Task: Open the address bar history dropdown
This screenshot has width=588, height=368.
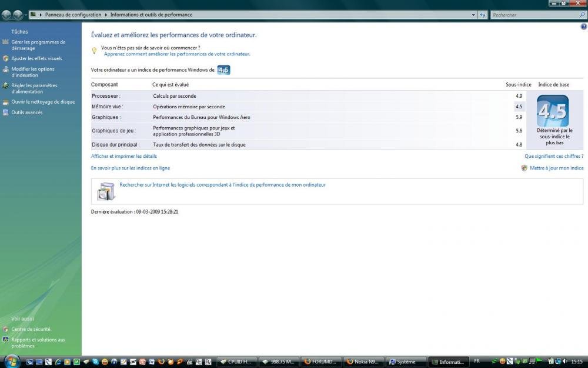Action: [x=474, y=15]
